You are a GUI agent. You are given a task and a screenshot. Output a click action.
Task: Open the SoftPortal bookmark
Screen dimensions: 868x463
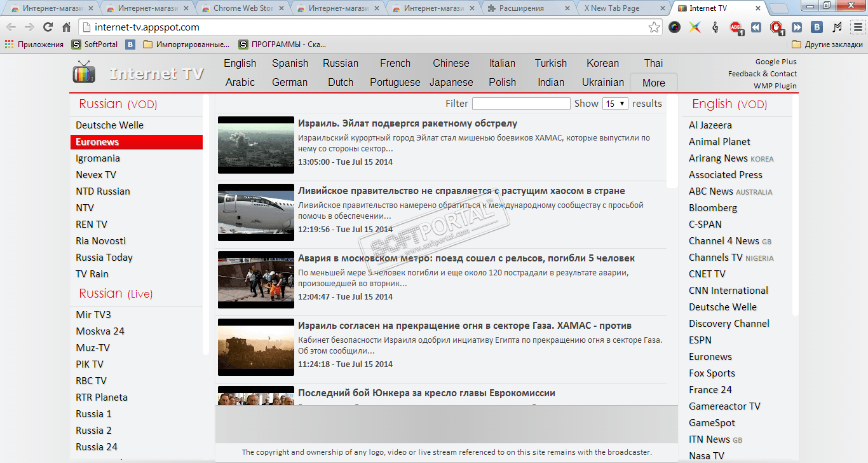tap(95, 45)
